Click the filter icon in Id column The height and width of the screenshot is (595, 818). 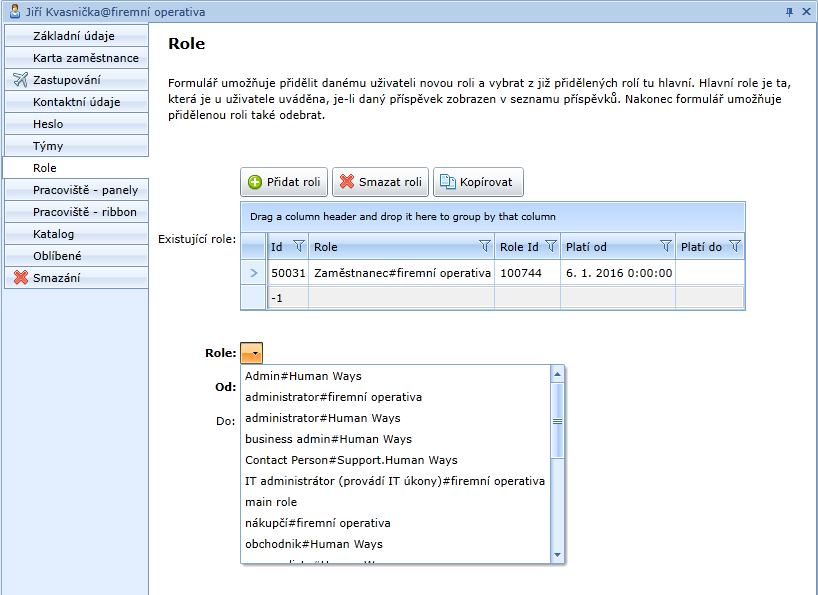297,246
